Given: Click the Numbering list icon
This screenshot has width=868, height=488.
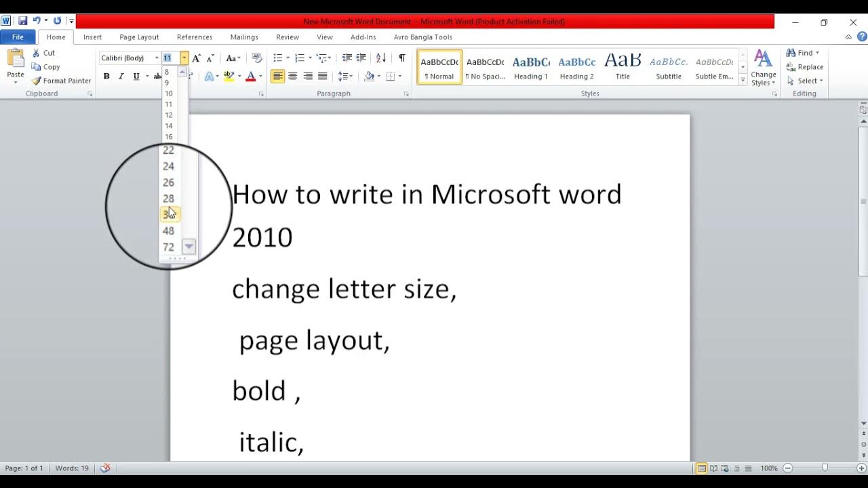Looking at the screenshot, I should click(300, 58).
